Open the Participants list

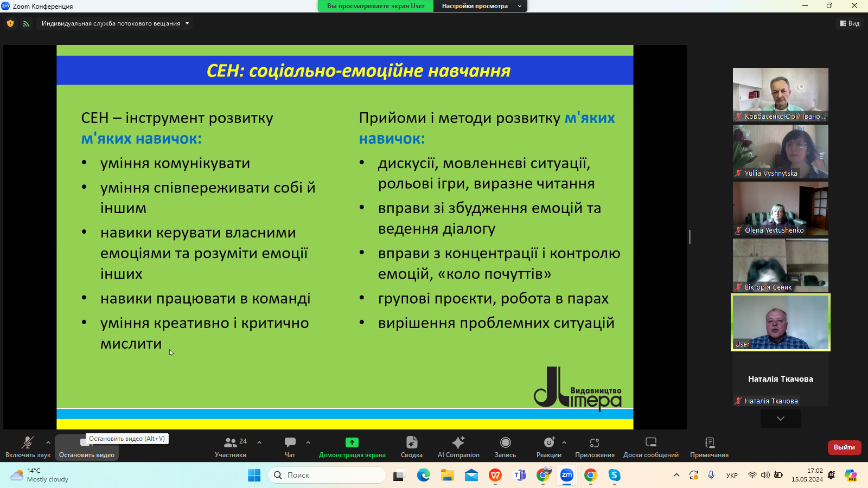[231, 443]
